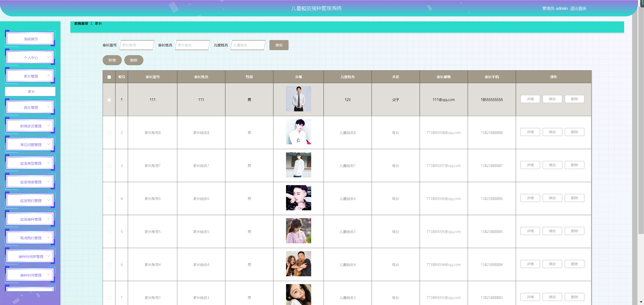This screenshot has height=305, width=644.
Task: Click the avatar photo for 家长账号4
Action: coord(298,264)
